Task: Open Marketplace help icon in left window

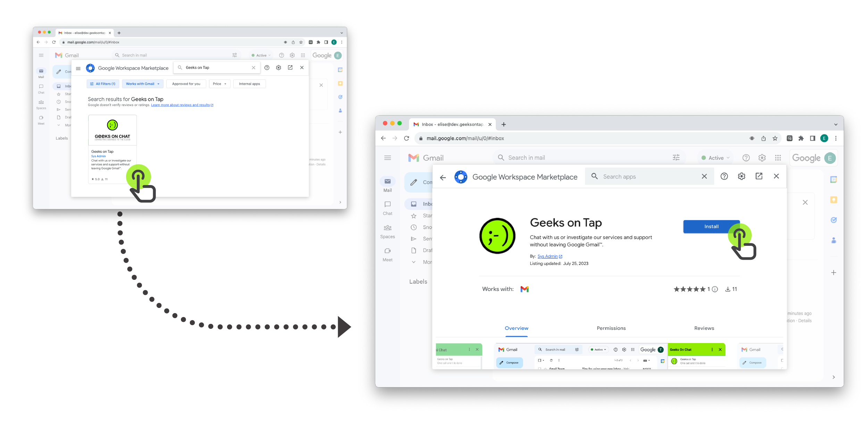Action: 267,68
